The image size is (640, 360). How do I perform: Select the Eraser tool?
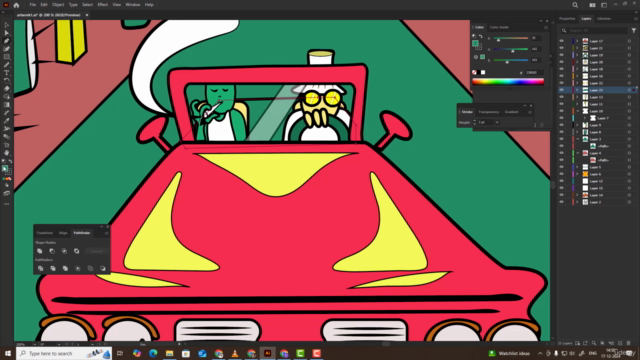click(x=7, y=89)
